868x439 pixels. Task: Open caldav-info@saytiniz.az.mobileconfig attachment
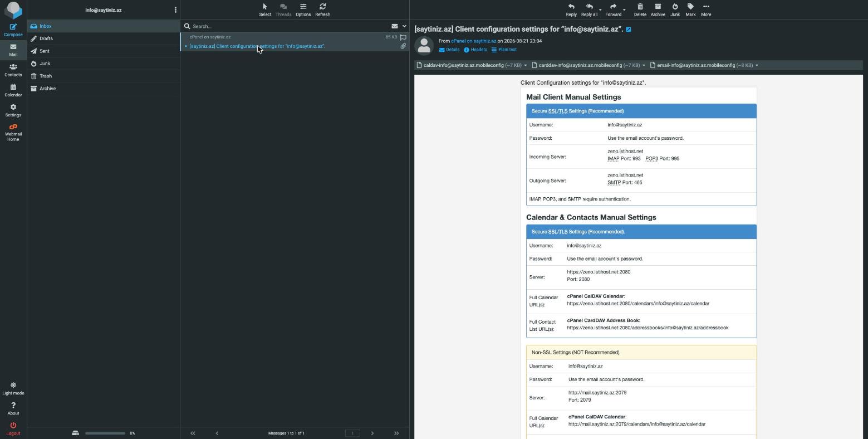[x=468, y=65]
